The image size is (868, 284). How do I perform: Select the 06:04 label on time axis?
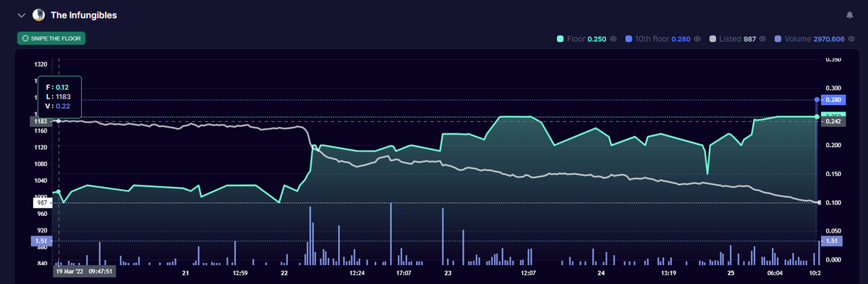(775, 274)
